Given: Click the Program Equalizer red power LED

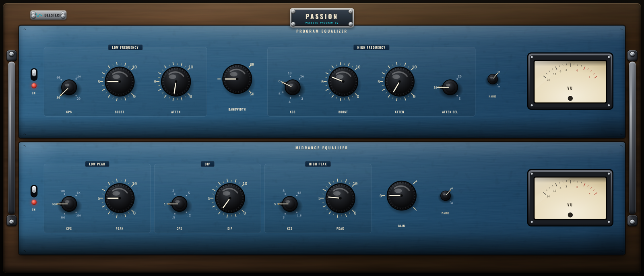Looking at the screenshot, I should pos(34,86).
